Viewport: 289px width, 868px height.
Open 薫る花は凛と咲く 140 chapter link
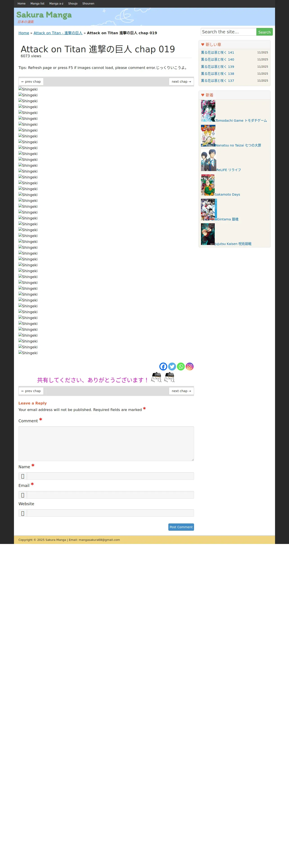(217, 60)
